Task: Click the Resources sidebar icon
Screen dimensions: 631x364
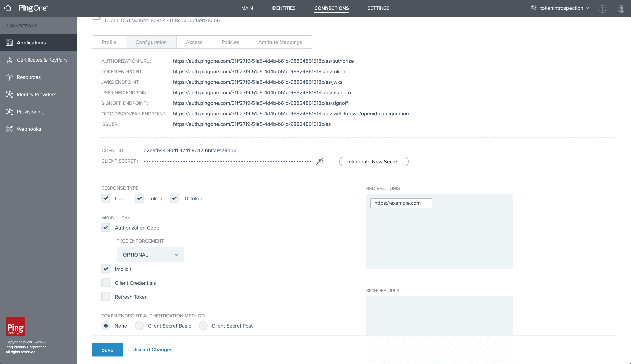Action: [9, 77]
